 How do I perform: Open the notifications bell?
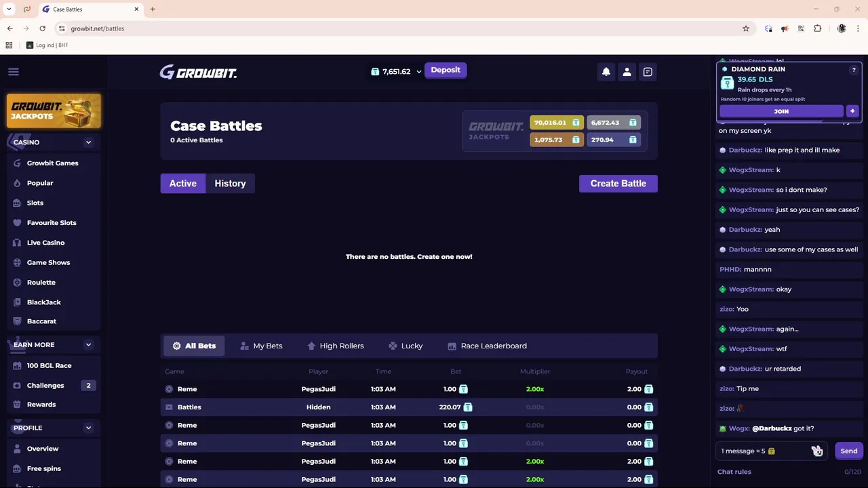click(606, 72)
